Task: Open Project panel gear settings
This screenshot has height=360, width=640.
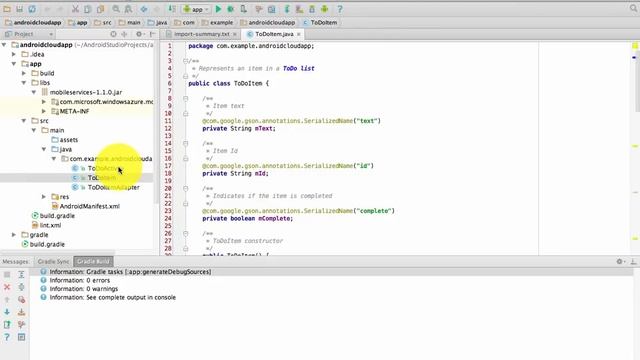Action: click(139, 34)
